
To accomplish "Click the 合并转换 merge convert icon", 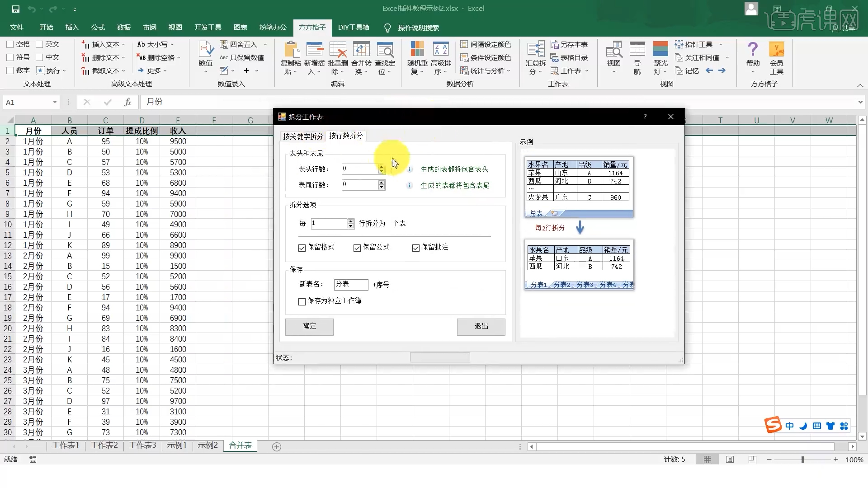I will coord(361,49).
